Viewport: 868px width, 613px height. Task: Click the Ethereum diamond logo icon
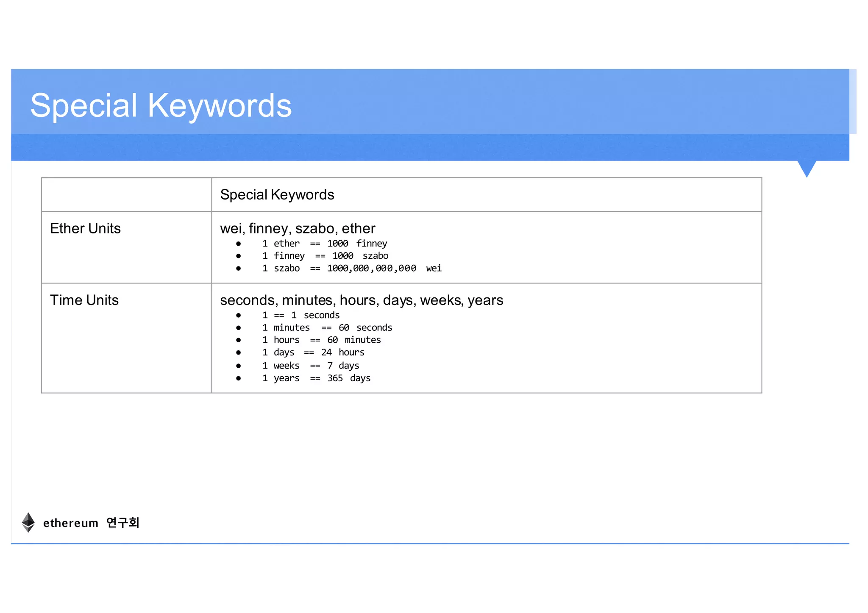[x=28, y=522]
